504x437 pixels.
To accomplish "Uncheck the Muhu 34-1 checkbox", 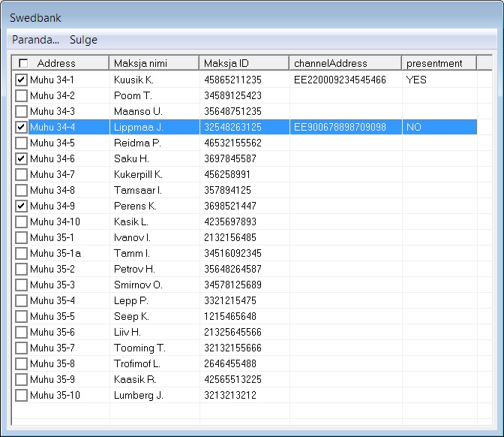I will coord(21,80).
